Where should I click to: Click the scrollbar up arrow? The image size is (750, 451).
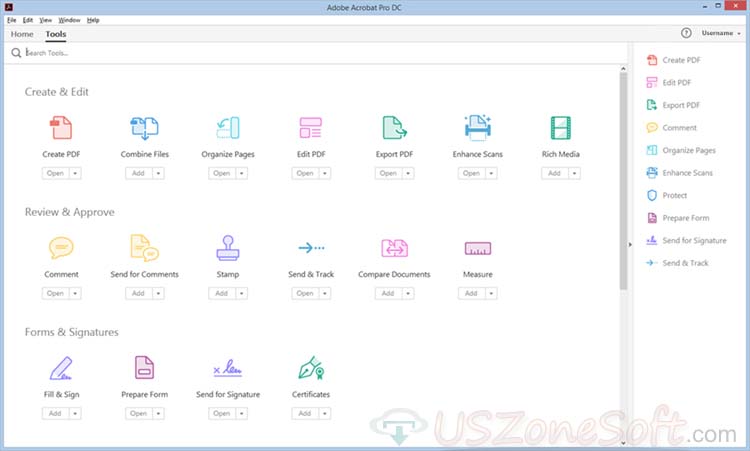click(623, 69)
